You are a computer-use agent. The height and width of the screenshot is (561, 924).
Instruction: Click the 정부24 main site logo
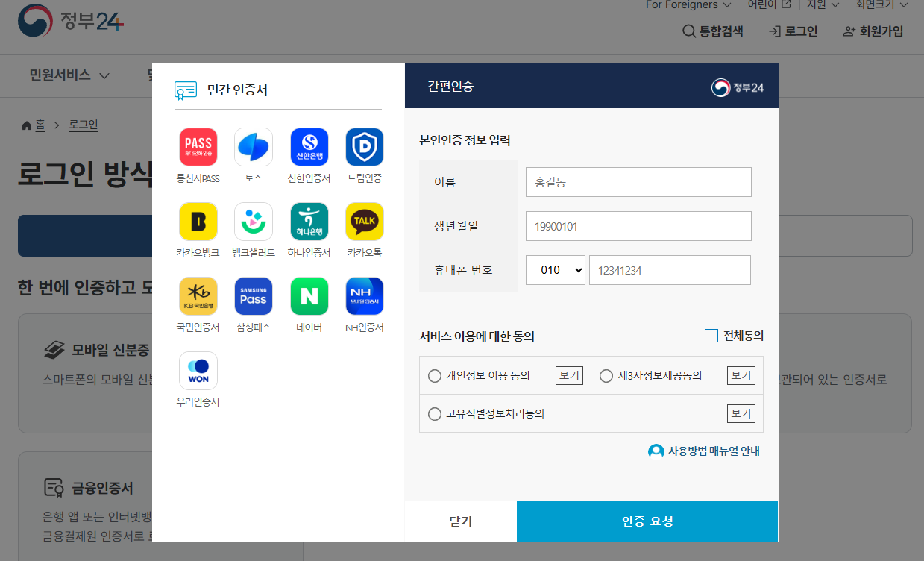click(x=71, y=20)
